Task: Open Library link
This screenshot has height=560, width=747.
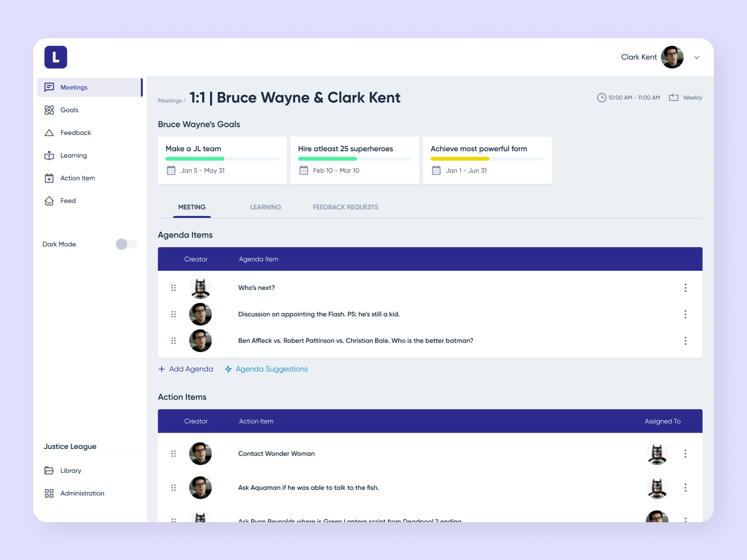Action: tap(70, 470)
